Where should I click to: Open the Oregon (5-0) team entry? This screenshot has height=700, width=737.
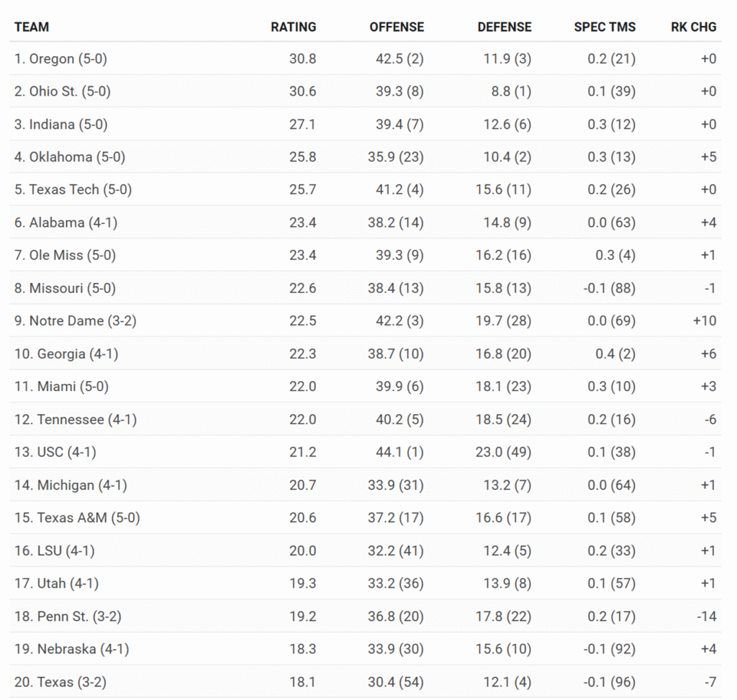[x=60, y=59]
